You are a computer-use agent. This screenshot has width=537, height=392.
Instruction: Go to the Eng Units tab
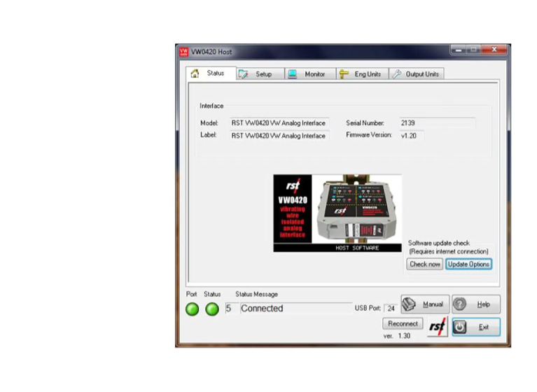tap(363, 74)
